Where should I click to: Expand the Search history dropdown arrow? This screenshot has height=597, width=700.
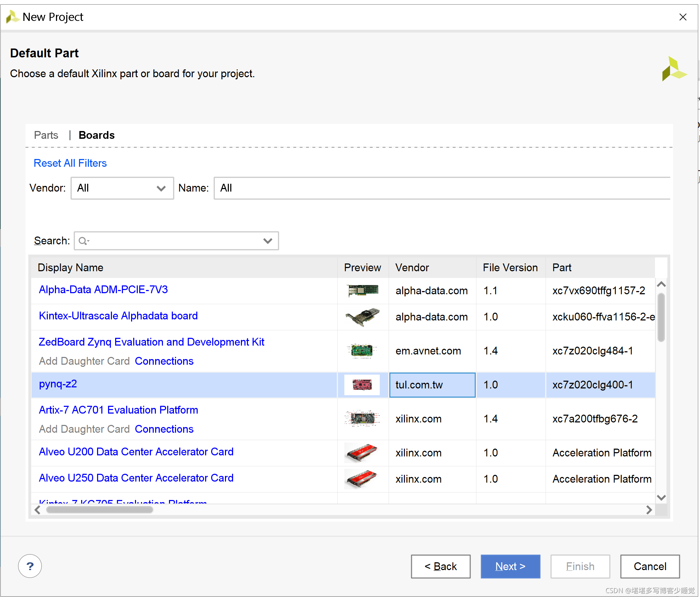point(268,241)
